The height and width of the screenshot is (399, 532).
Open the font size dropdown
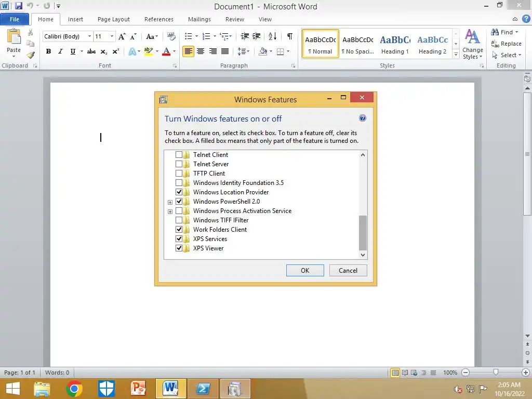(x=112, y=36)
